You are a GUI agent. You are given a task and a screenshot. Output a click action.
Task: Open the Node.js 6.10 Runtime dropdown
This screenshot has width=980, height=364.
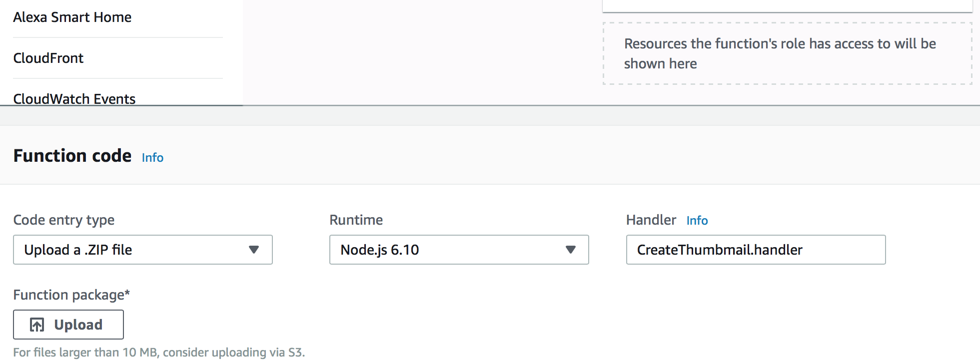[458, 250]
